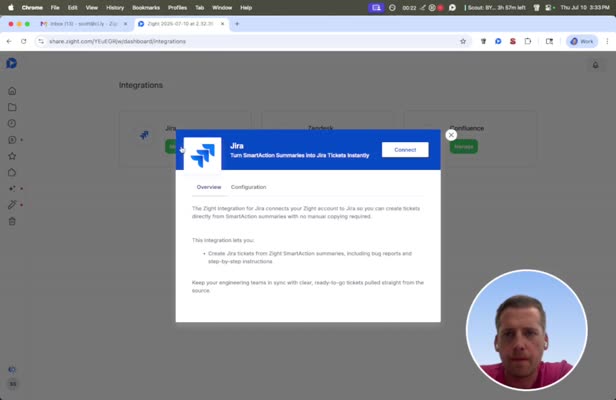This screenshot has width=616, height=400.
Task: Open a new browser tab
Action: pos(237,24)
